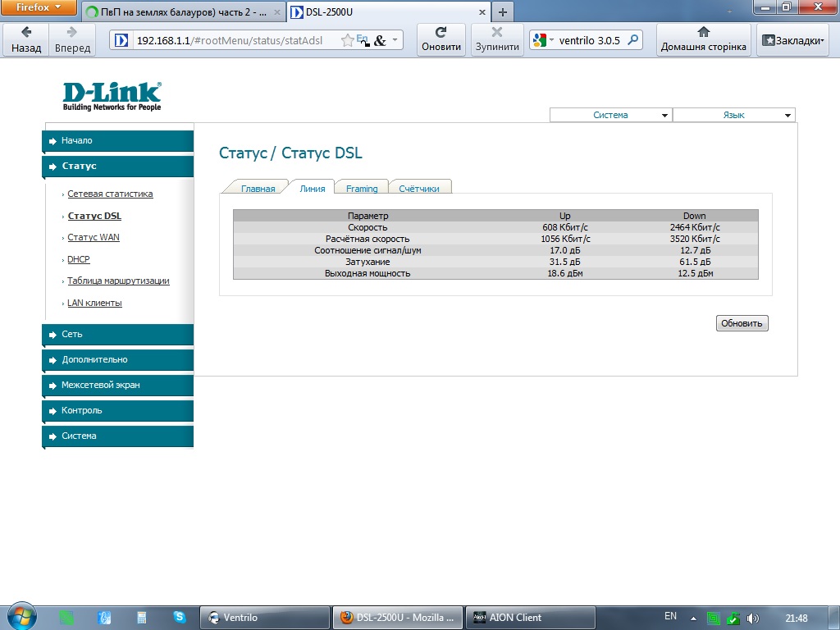The image size is (840, 630).
Task: Expand the Межсетевой экран menu section
Action: pos(118,386)
